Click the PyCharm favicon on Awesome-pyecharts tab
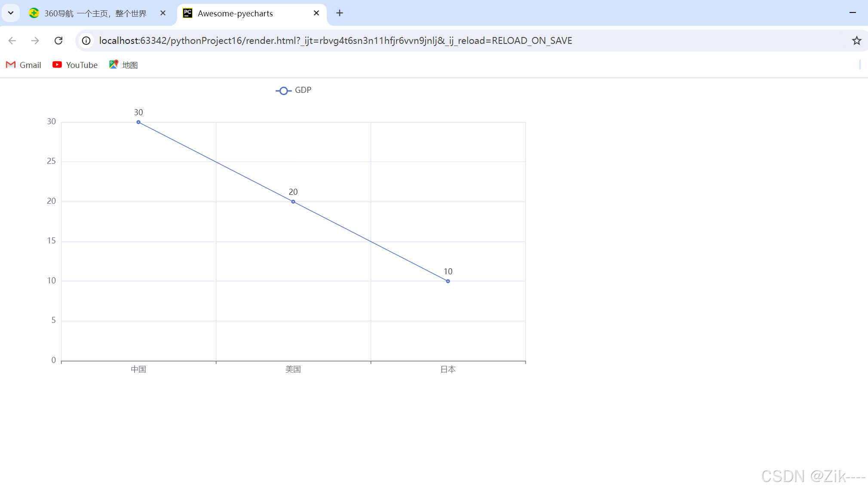This screenshot has height=491, width=868. coord(188,13)
